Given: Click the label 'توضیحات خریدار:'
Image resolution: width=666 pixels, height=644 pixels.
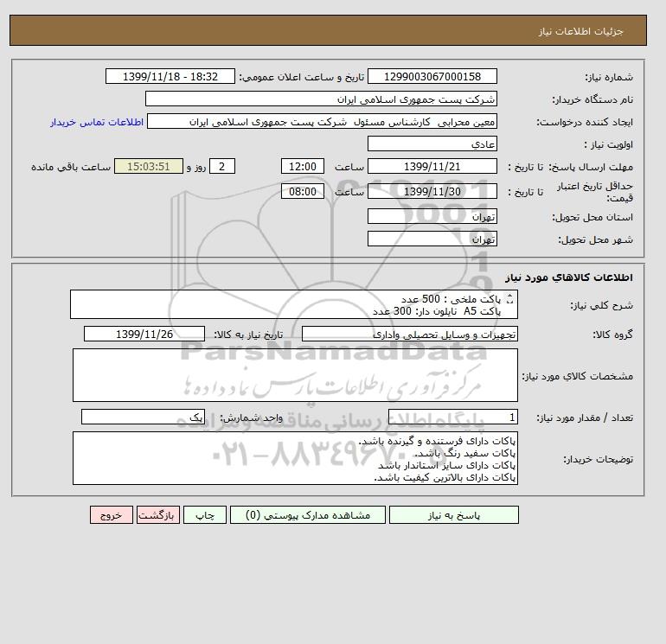Looking at the screenshot, I should pos(598,459).
